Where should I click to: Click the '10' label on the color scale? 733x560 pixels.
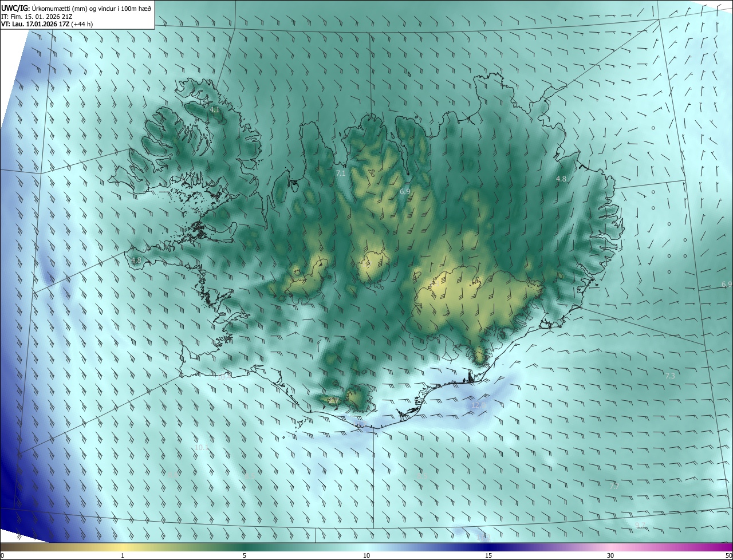[x=366, y=555]
